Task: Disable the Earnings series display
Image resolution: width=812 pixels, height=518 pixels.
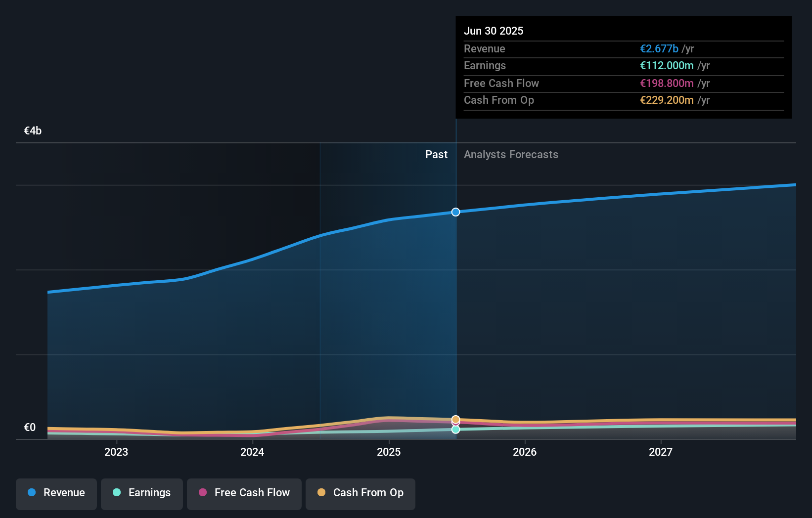Action: [x=141, y=493]
